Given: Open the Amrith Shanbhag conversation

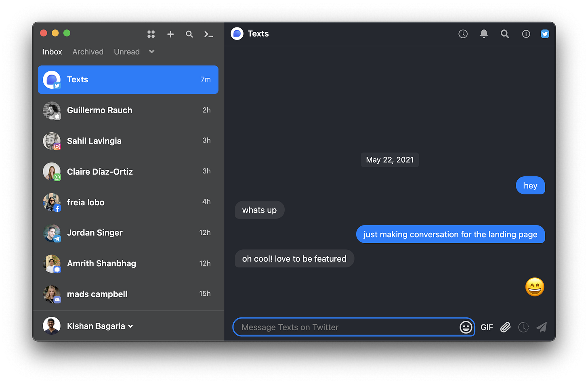Looking at the screenshot, I should 128,263.
